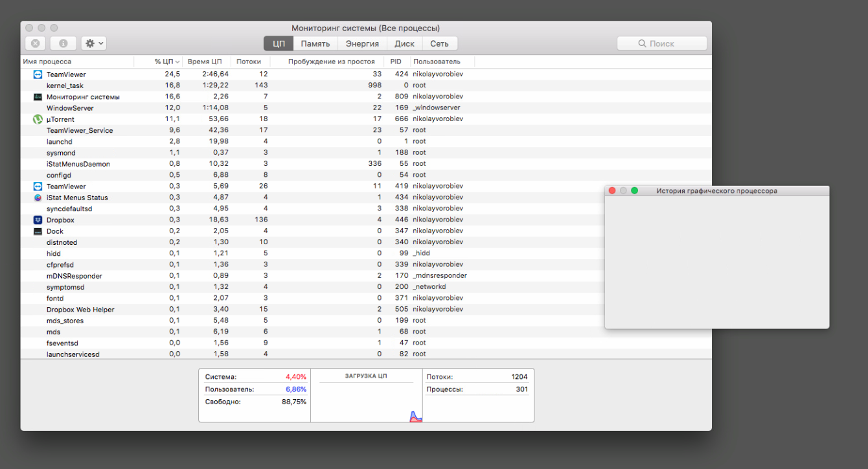Viewport: 868px width, 469px height.
Task: Switch to the Память tab
Action: click(x=317, y=43)
